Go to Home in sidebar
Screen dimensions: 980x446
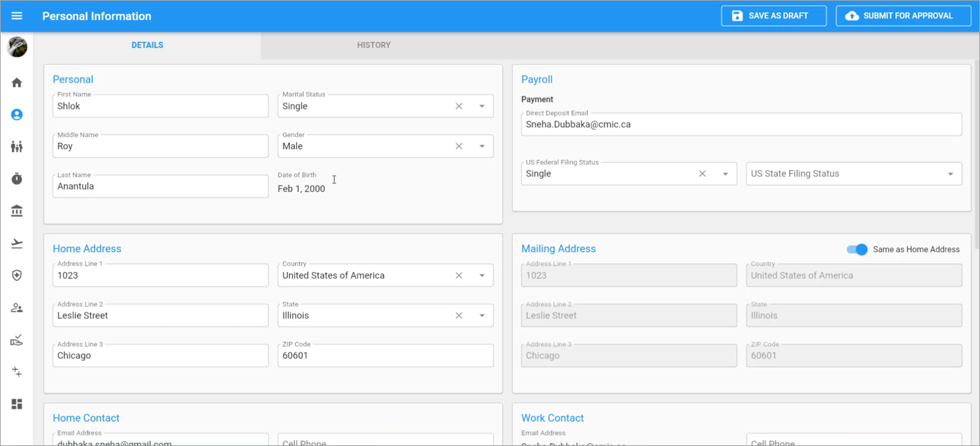pyautogui.click(x=17, y=83)
